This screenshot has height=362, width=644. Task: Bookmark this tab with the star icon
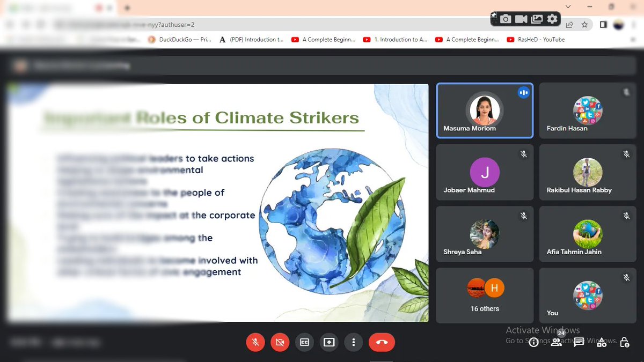(584, 25)
